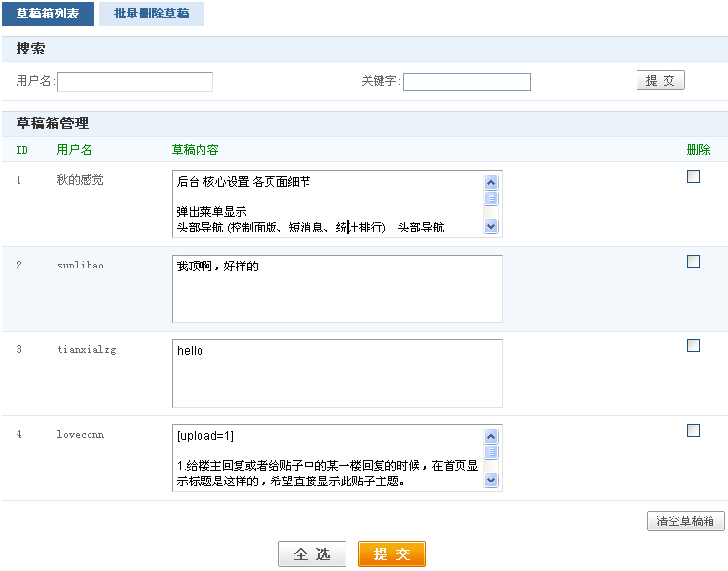The image size is (728, 571).
Task: Click the 全选 button
Action: tap(312, 553)
